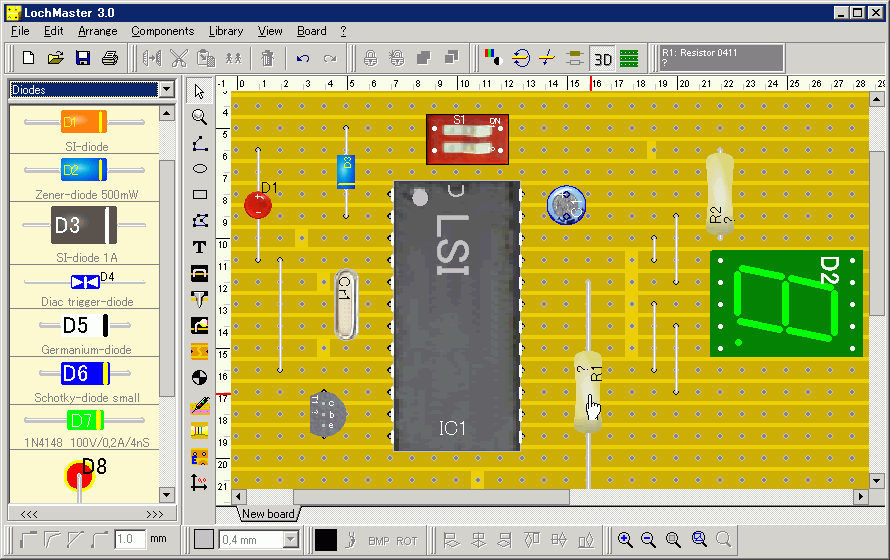This screenshot has height=560, width=890.
Task: Select the New board tab
Action: click(268, 514)
